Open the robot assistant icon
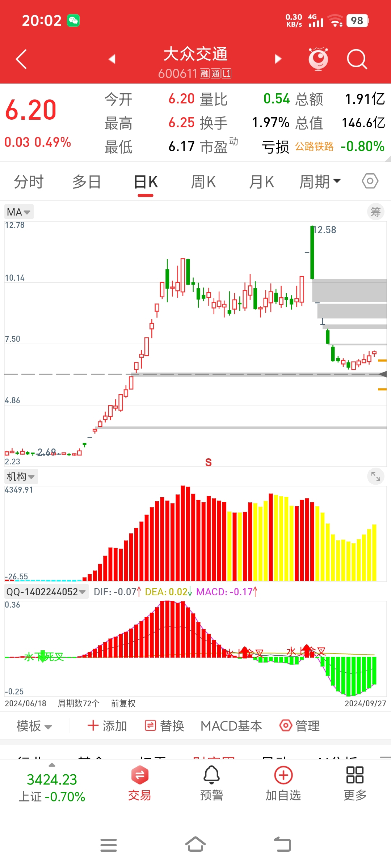Screen dimensions: 391x868 click(x=318, y=59)
